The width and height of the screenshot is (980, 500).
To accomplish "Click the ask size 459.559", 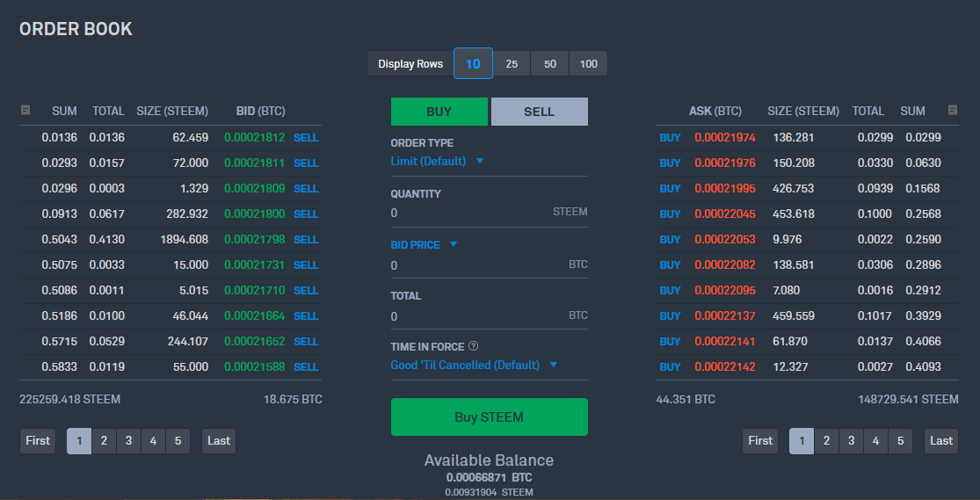I will 794,316.
